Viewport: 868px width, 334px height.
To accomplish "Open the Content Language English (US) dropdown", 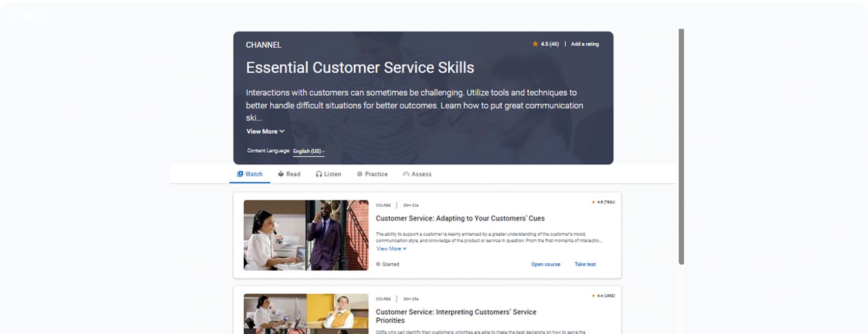I will point(309,151).
